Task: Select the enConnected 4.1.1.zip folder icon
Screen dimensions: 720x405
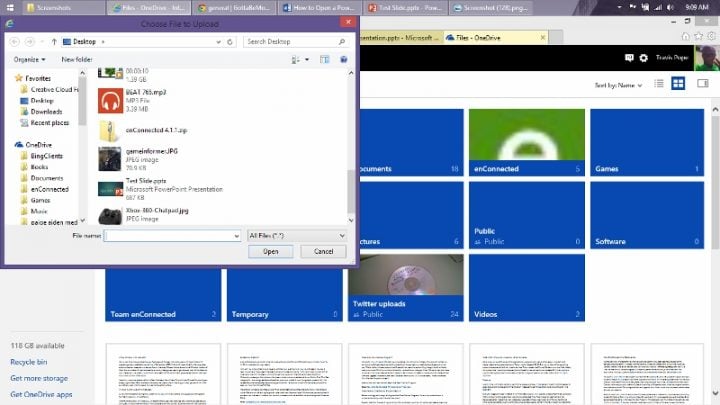Action: point(109,131)
